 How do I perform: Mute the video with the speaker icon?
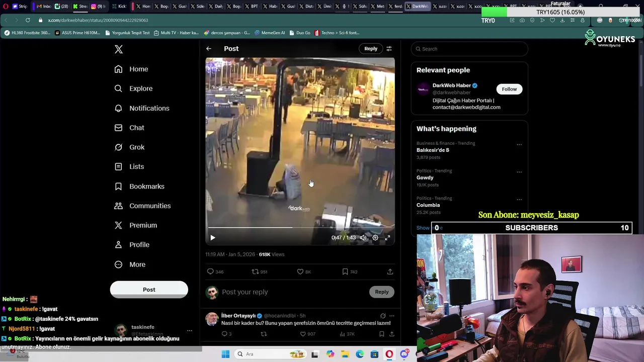pos(363,237)
